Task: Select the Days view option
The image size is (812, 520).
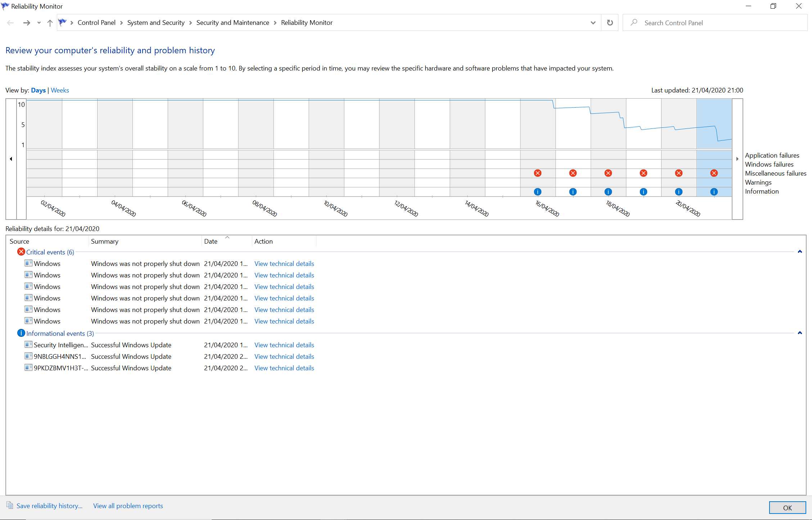Action: coord(38,90)
